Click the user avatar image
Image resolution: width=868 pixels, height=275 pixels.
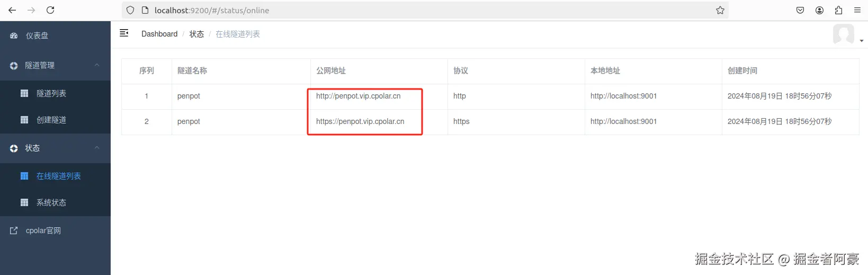[x=844, y=34]
